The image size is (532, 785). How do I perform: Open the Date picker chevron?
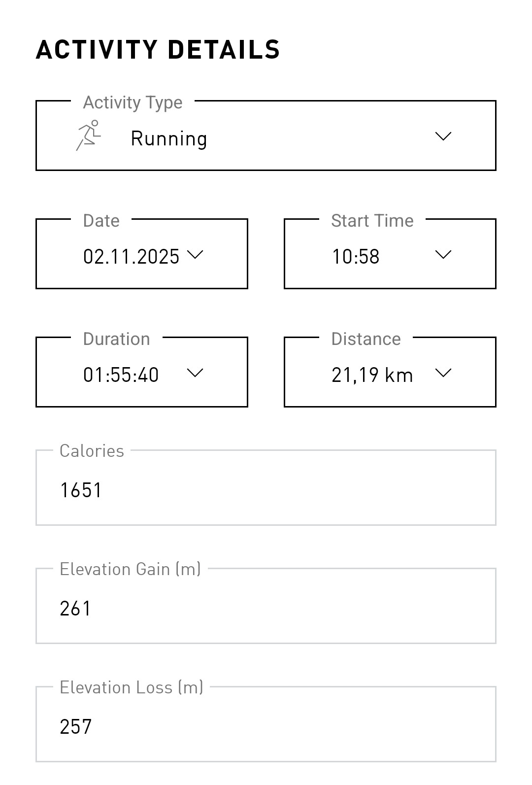pos(196,254)
